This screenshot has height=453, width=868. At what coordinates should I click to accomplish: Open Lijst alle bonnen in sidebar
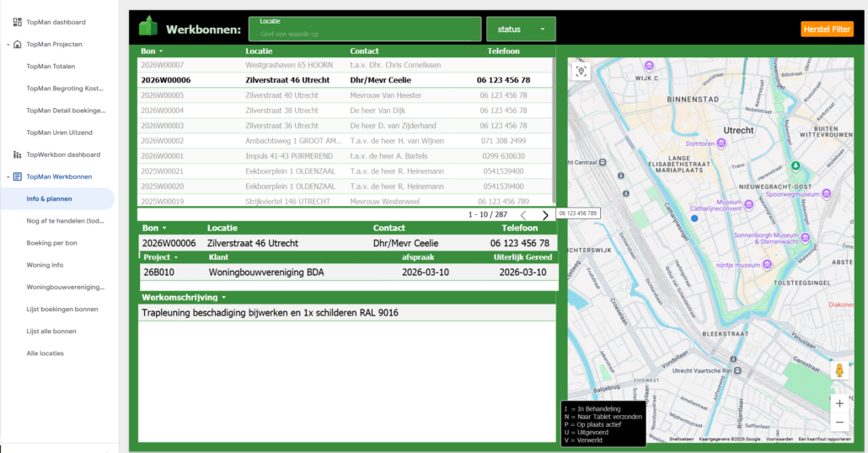51,332
